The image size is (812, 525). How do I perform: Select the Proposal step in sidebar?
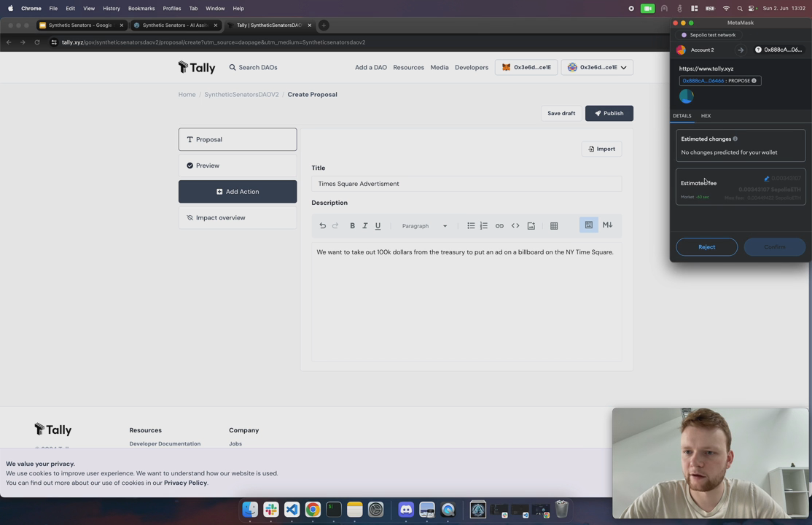point(238,139)
